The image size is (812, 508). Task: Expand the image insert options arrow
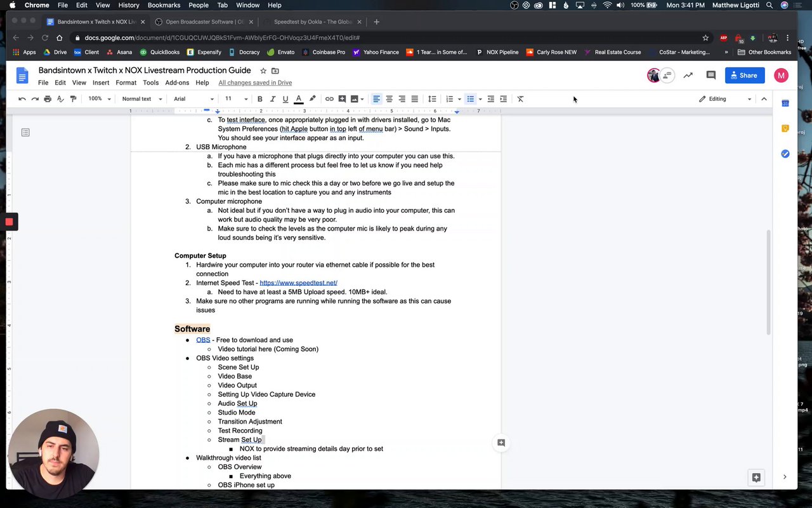click(362, 99)
